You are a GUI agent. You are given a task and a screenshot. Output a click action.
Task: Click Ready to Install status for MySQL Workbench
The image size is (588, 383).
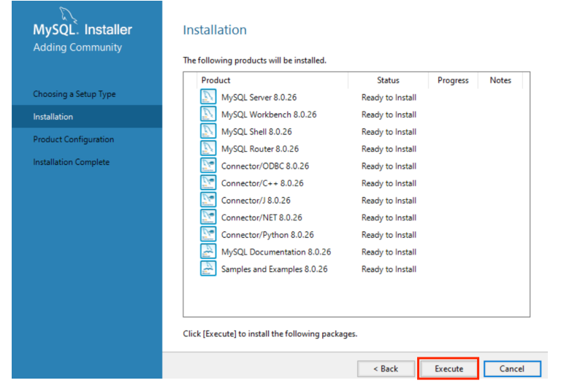(x=389, y=115)
